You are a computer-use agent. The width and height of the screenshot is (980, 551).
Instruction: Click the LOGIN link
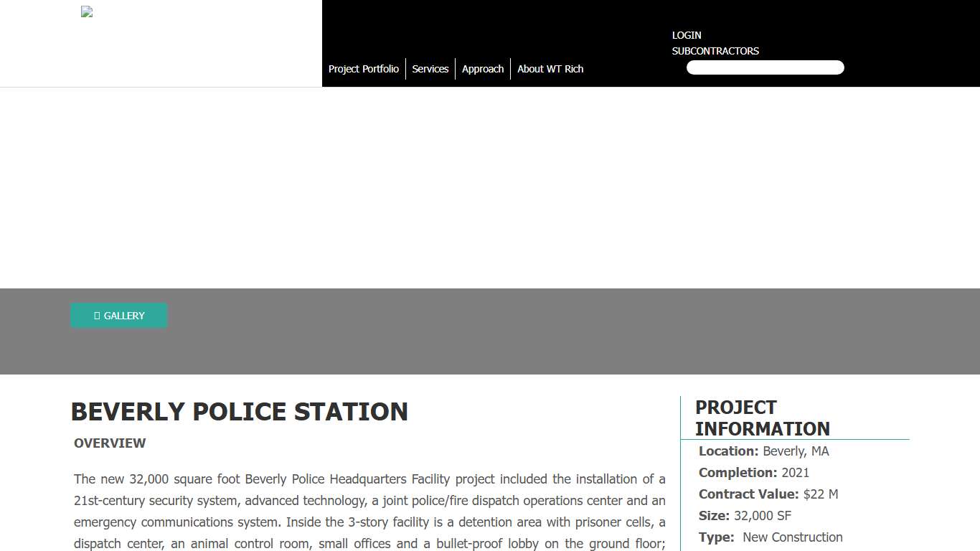(686, 35)
